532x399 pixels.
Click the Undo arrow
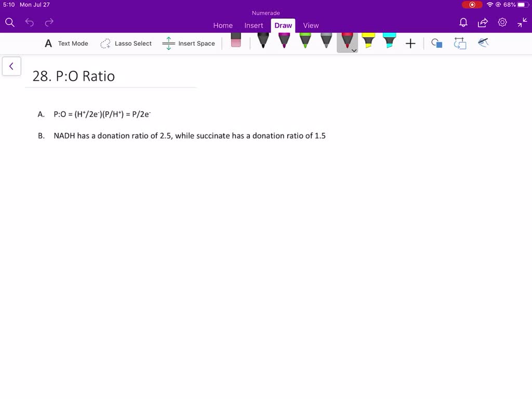pos(29,22)
